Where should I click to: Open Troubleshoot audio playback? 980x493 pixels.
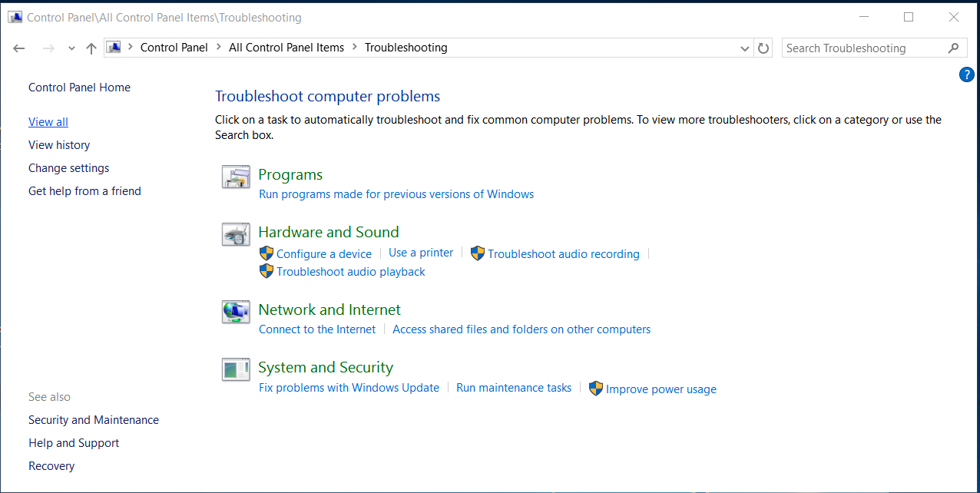[x=350, y=272]
